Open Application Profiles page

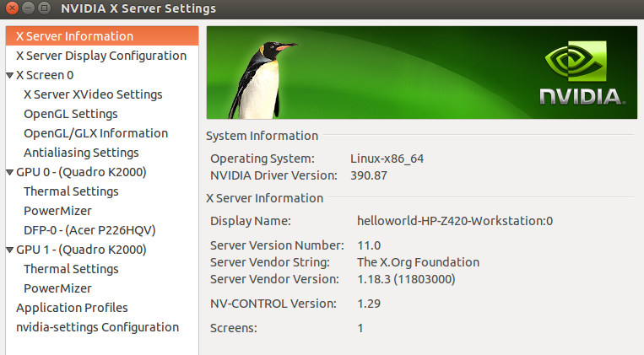pos(72,308)
